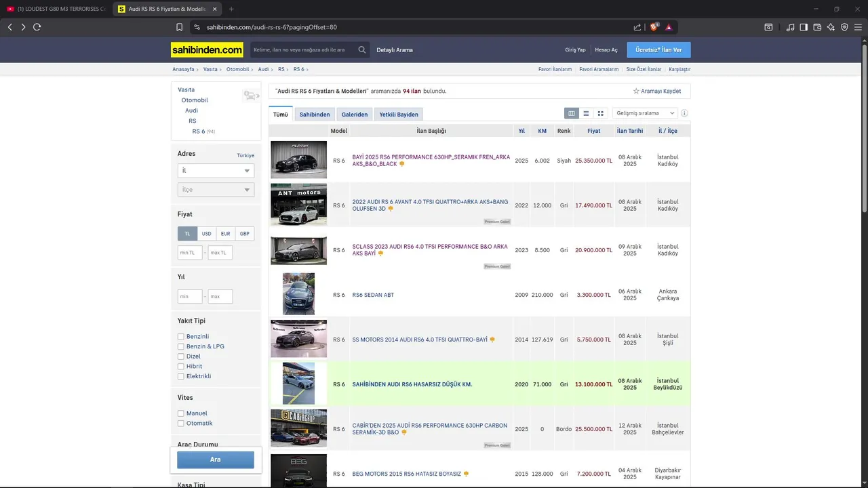Click the Hesap Aç link
868x488 pixels.
click(606, 49)
